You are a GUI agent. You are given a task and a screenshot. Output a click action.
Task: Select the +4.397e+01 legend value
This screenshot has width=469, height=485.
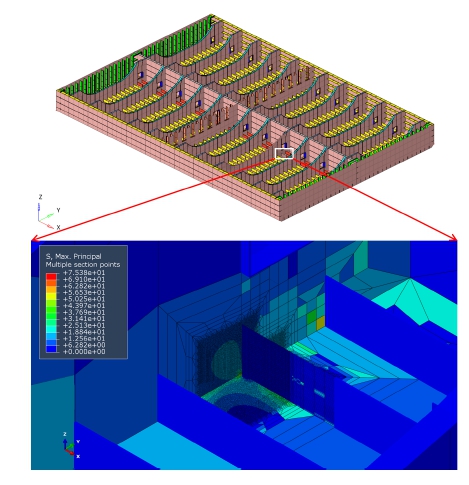point(84,306)
